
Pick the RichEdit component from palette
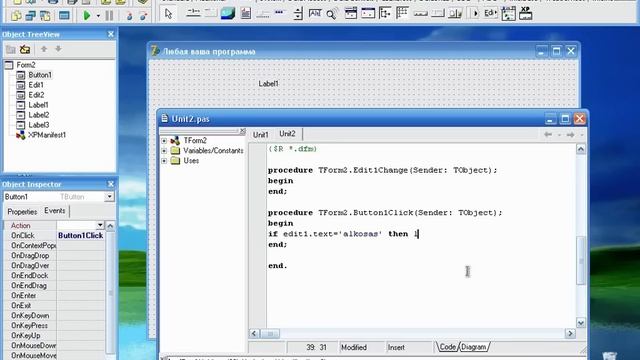point(246,13)
